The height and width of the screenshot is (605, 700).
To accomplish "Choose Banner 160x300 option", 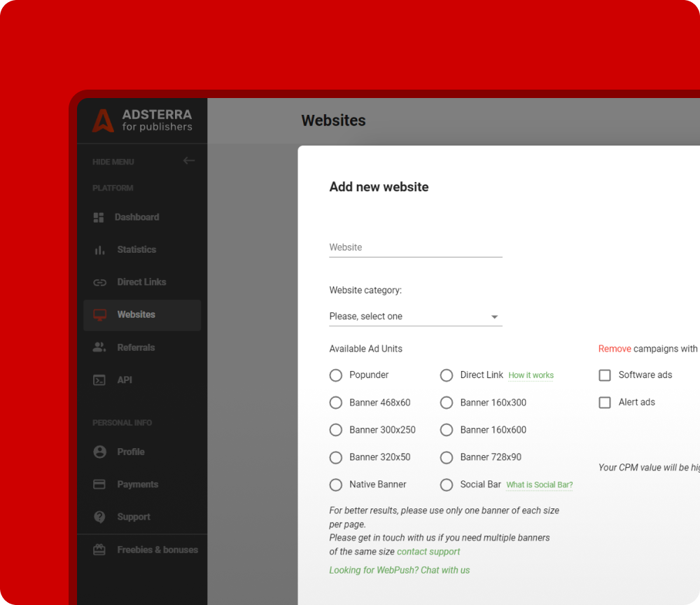I will point(447,403).
